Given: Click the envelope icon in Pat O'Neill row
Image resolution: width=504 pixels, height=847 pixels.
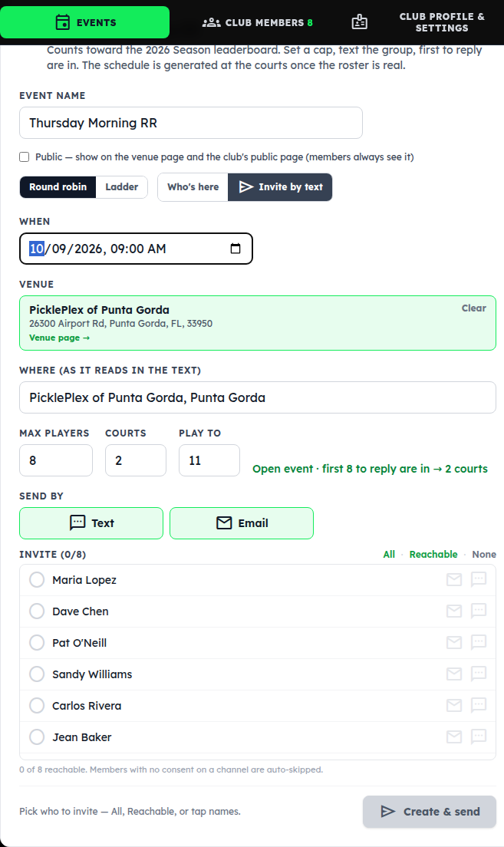Looking at the screenshot, I should (x=454, y=642).
